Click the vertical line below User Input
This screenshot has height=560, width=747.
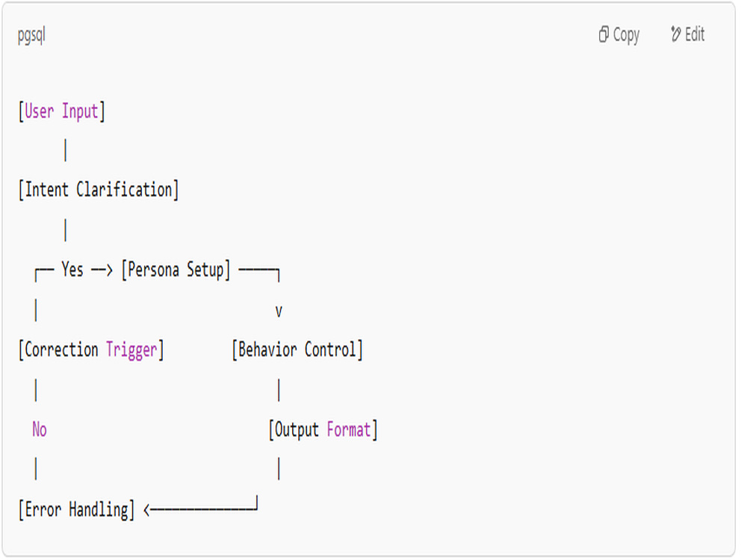click(65, 150)
